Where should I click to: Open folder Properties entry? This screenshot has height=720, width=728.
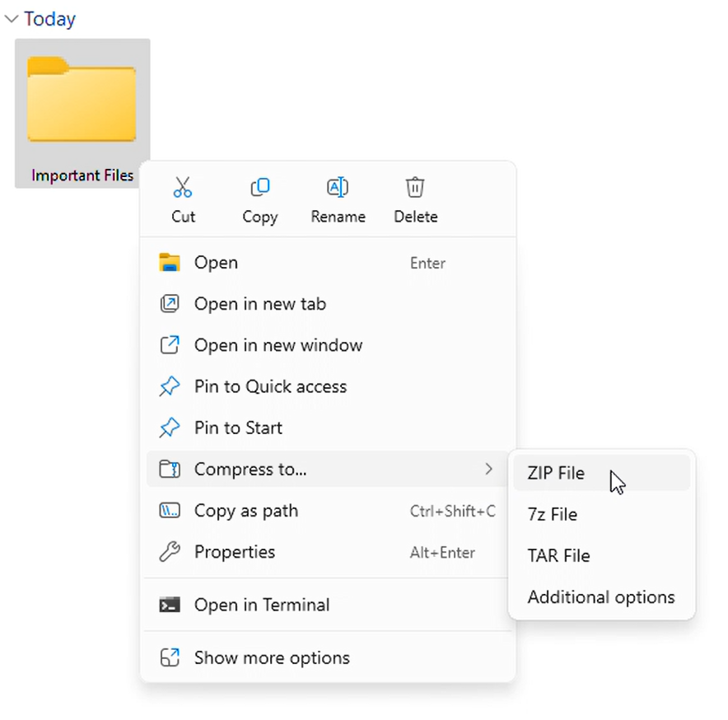(327, 552)
